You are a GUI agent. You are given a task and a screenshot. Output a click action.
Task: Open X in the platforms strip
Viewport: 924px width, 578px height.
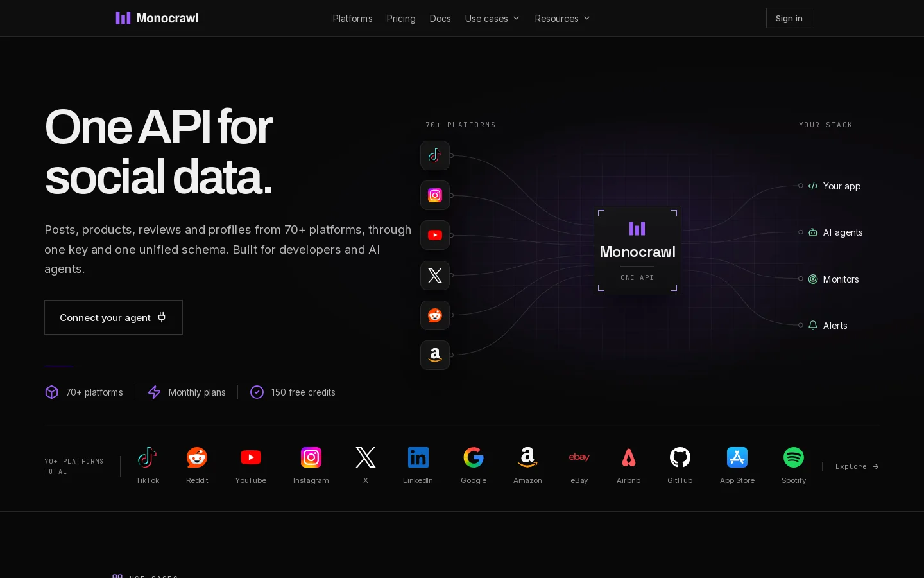366,466
